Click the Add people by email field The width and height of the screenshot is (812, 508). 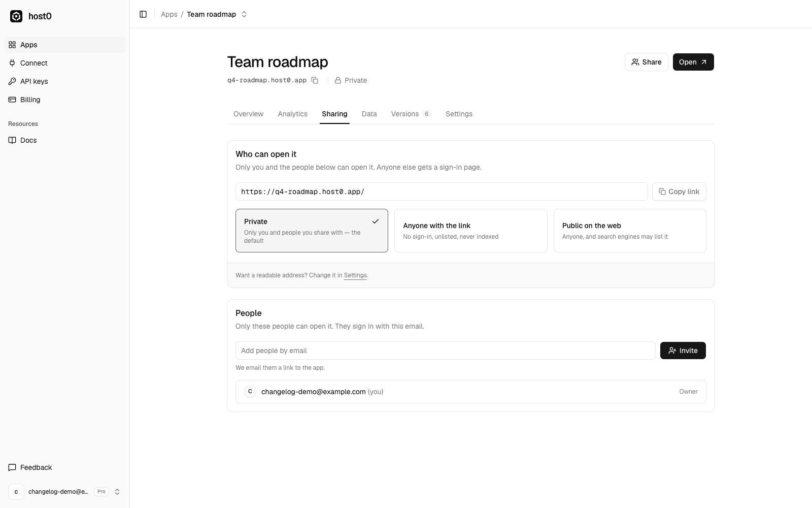click(x=446, y=351)
